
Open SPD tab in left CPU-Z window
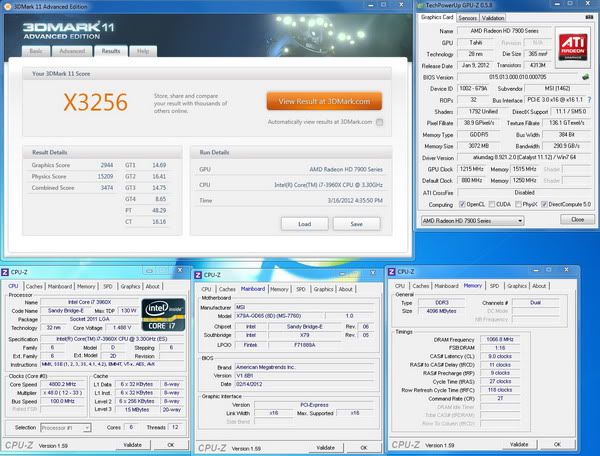coord(108,286)
